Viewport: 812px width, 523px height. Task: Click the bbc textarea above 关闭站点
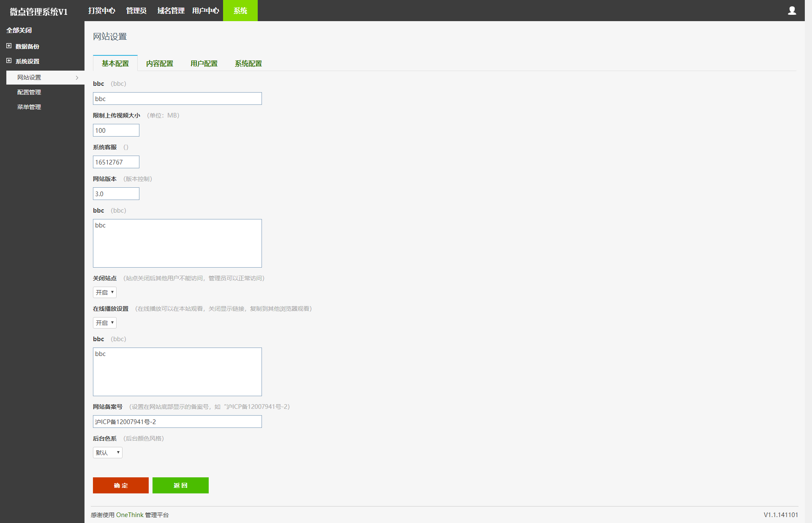177,243
